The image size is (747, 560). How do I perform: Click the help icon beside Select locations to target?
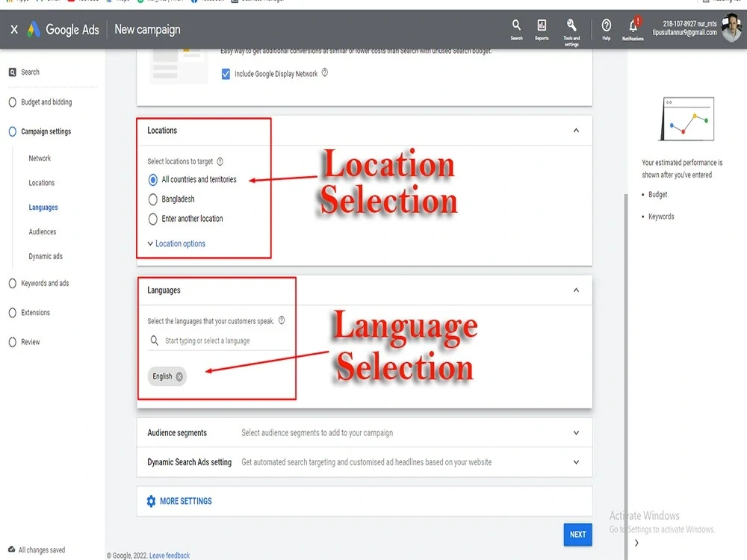click(220, 161)
